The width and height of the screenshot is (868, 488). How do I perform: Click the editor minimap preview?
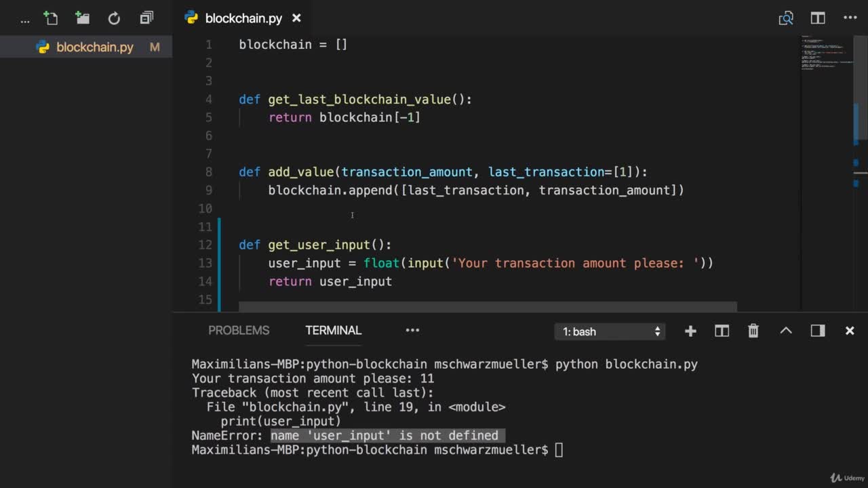[x=826, y=53]
